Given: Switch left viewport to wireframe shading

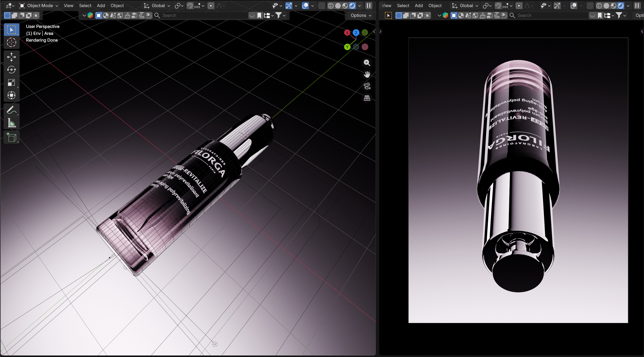Looking at the screenshot, I should pos(330,5).
